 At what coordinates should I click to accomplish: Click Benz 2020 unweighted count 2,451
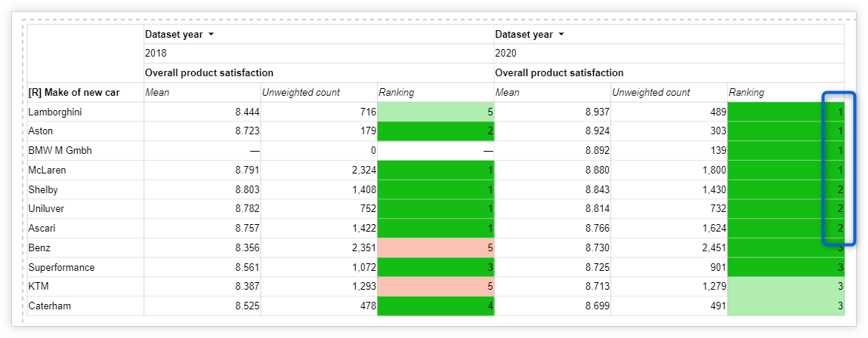[x=715, y=247]
